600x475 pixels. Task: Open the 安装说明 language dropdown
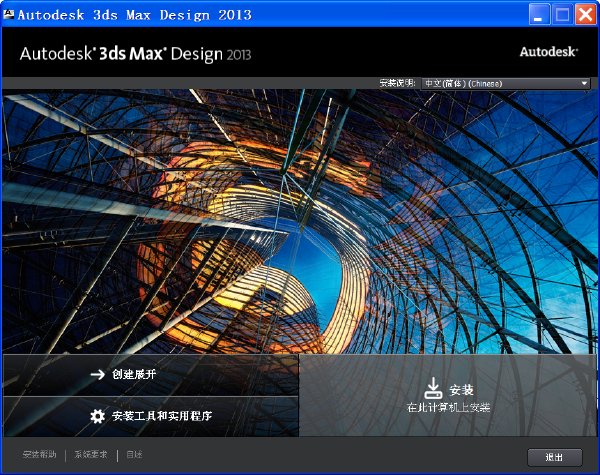[x=505, y=83]
